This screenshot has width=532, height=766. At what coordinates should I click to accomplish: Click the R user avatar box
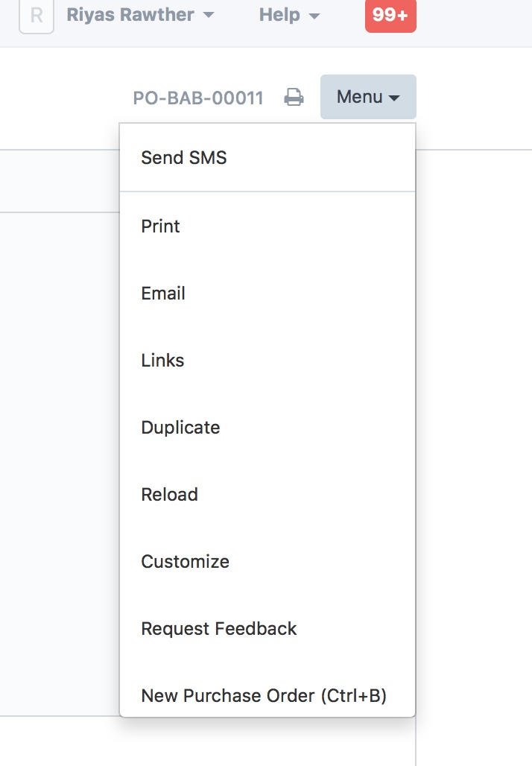(37, 16)
